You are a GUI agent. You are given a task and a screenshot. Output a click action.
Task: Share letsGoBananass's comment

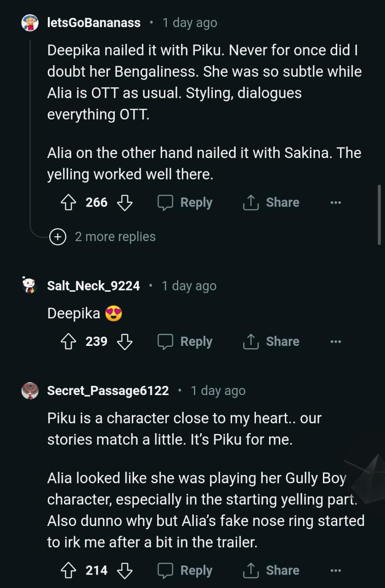271,203
